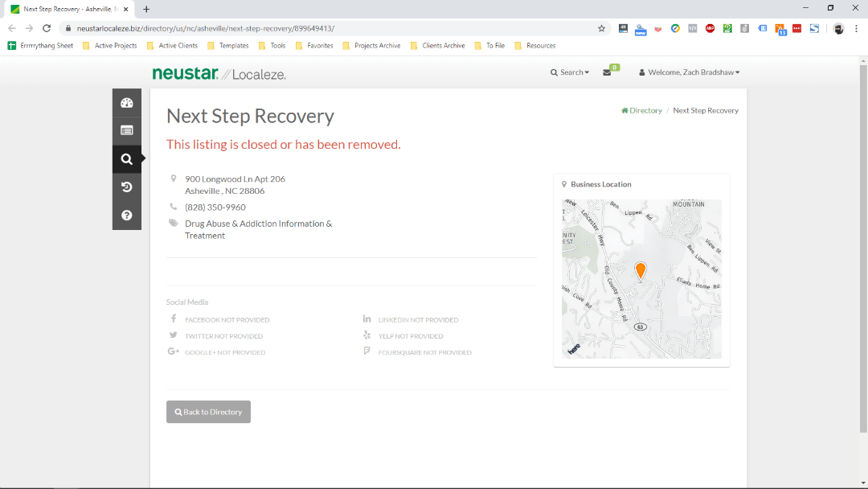This screenshot has height=489, width=868.
Task: Open the history clock icon in sidebar
Action: click(x=127, y=187)
